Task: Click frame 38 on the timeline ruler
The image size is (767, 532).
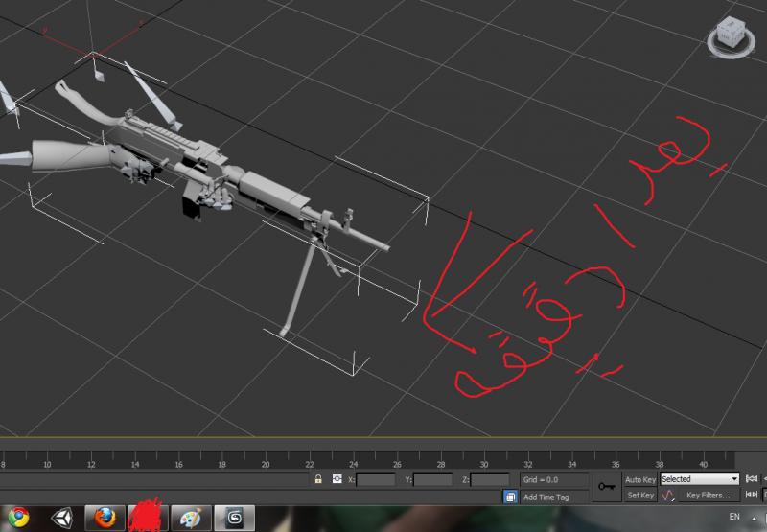Action: [659, 464]
